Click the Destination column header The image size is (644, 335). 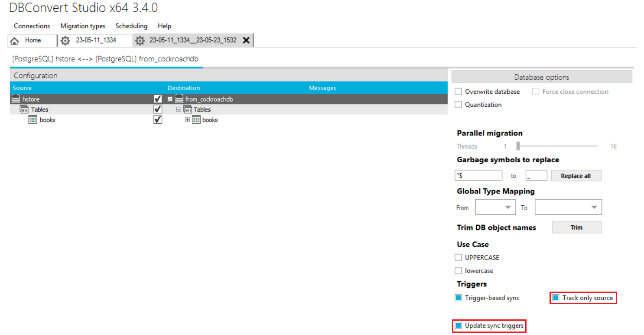pyautogui.click(x=184, y=88)
